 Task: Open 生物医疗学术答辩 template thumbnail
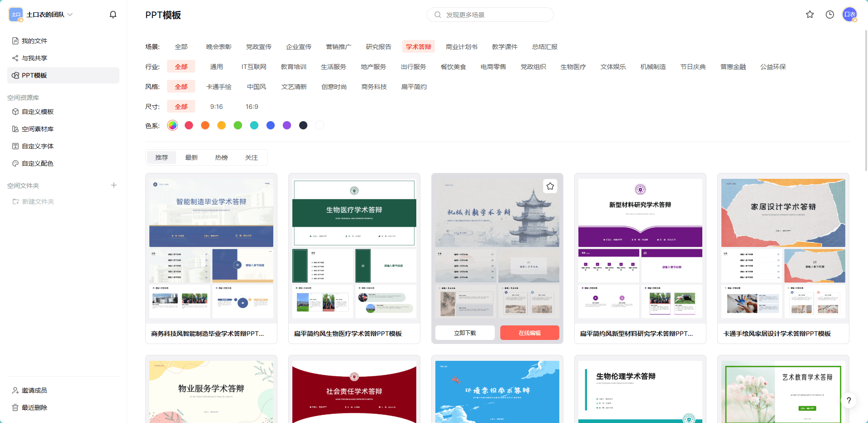point(354,248)
